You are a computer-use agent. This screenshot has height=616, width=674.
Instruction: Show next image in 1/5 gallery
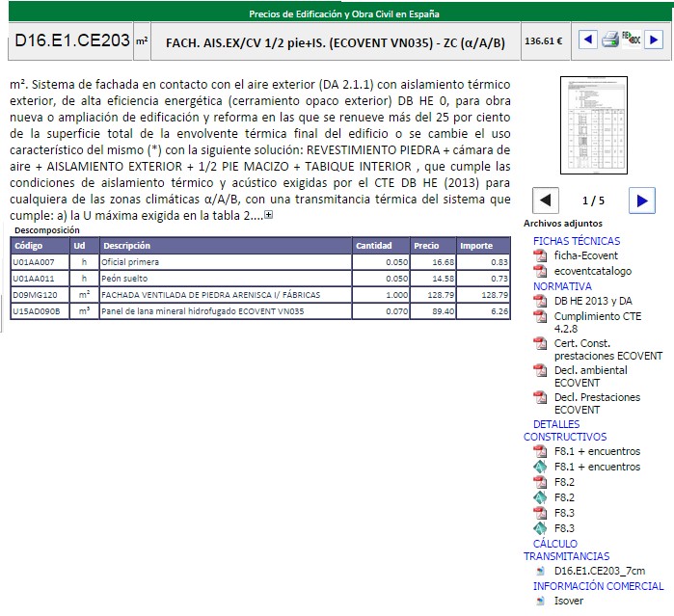click(x=642, y=201)
